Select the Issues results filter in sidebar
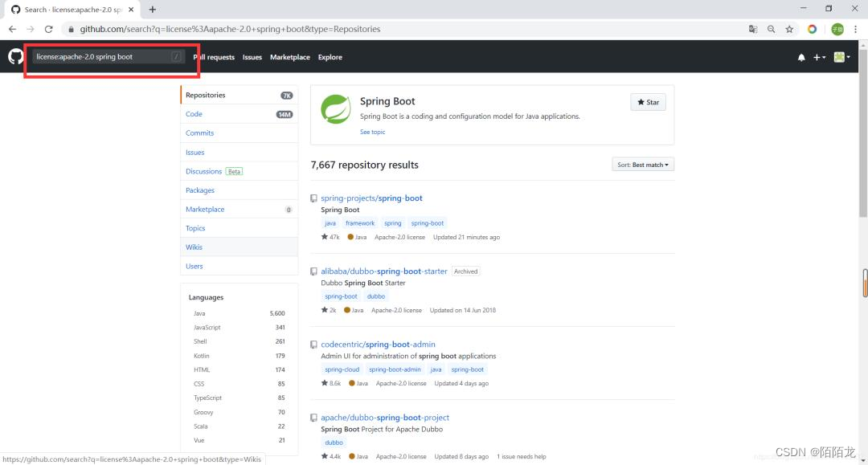 pyautogui.click(x=240, y=152)
